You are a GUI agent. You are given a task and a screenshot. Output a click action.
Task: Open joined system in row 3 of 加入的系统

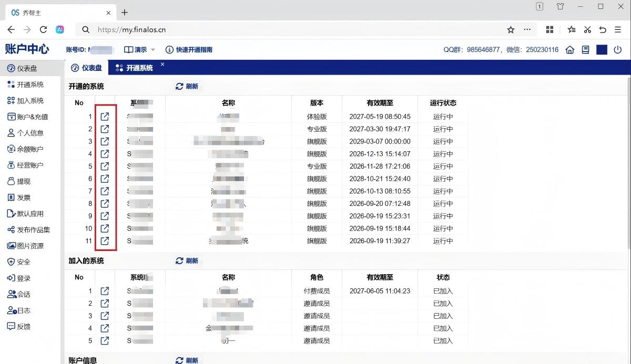105,316
